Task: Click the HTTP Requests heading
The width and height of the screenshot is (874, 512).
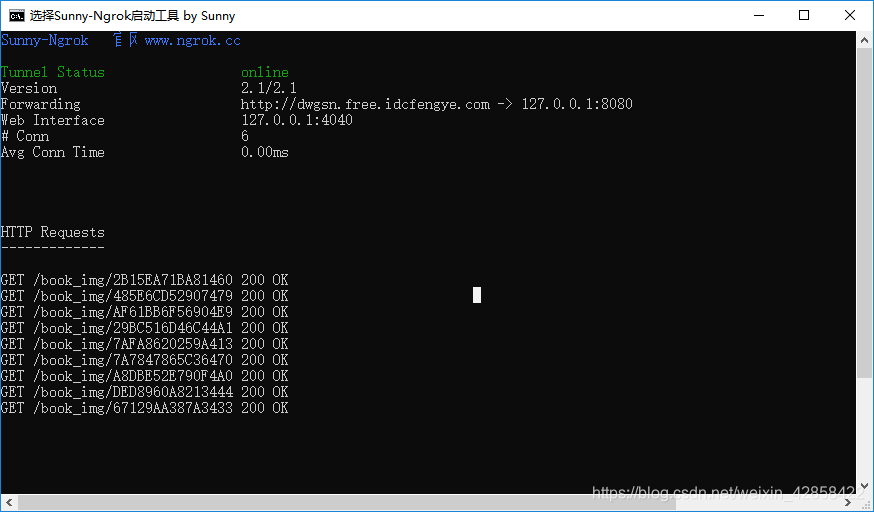Action: [x=52, y=232]
